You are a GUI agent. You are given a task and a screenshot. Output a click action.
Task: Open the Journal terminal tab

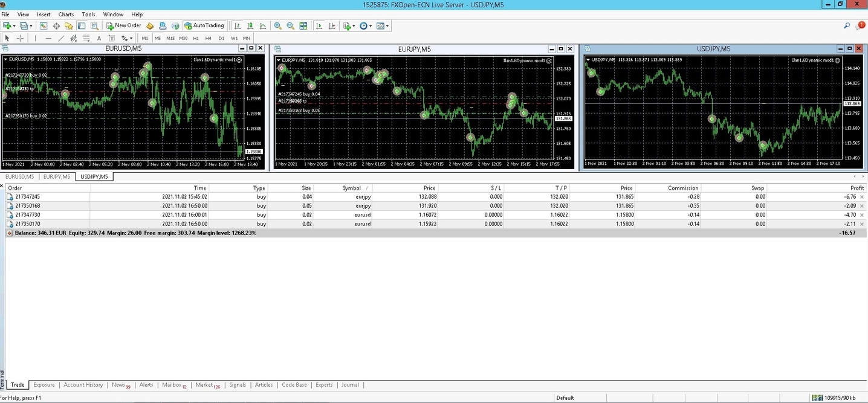coord(350,385)
